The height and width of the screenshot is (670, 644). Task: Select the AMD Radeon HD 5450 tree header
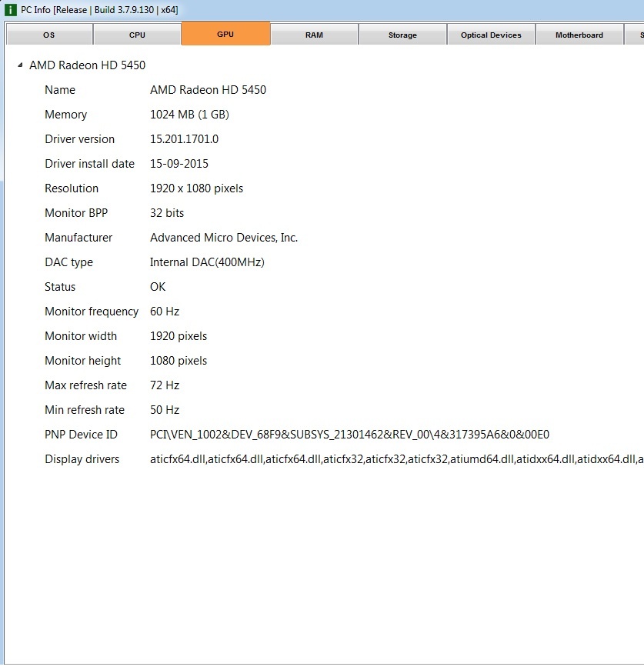point(87,65)
